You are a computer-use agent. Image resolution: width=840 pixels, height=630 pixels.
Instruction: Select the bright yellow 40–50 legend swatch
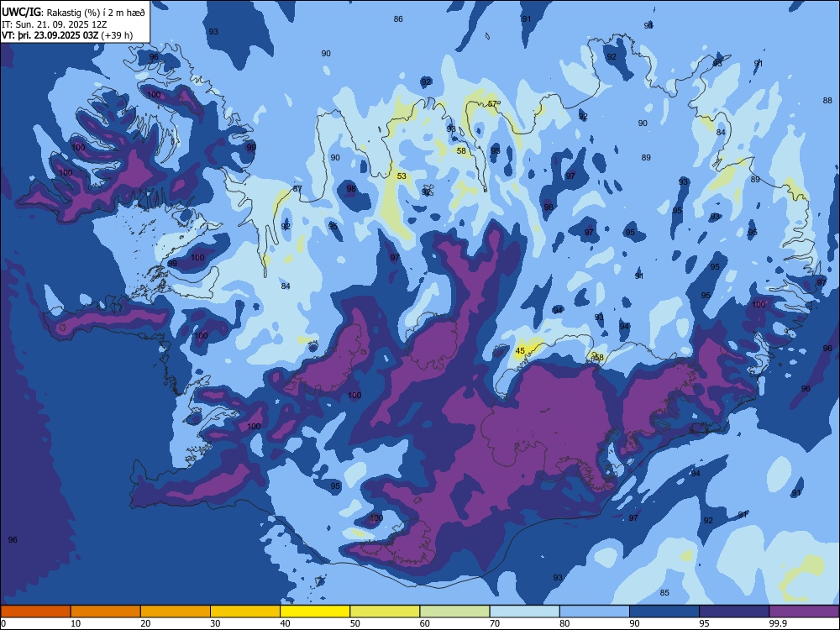tap(315, 612)
